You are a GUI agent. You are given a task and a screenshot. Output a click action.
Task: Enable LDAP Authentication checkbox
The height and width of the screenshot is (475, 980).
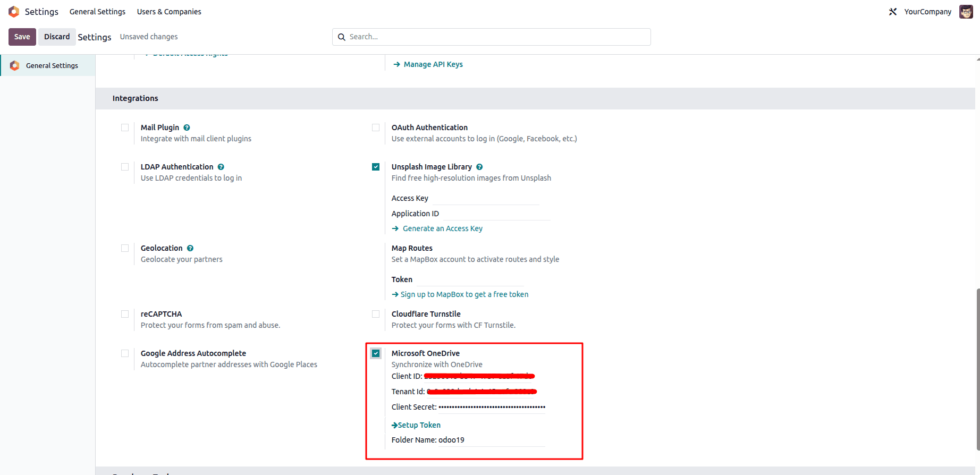point(125,167)
